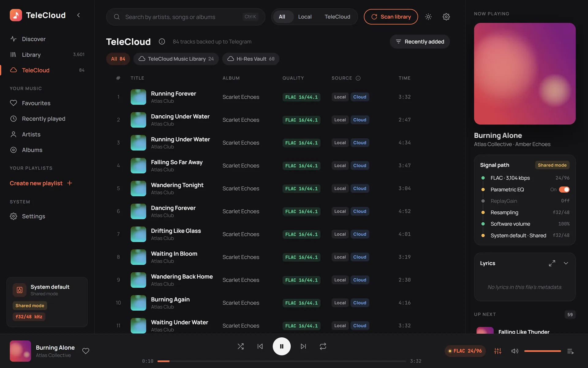Viewport: 588px width, 368px height.
Task: Collapse the Lyrics panel chevron
Action: [566, 263]
